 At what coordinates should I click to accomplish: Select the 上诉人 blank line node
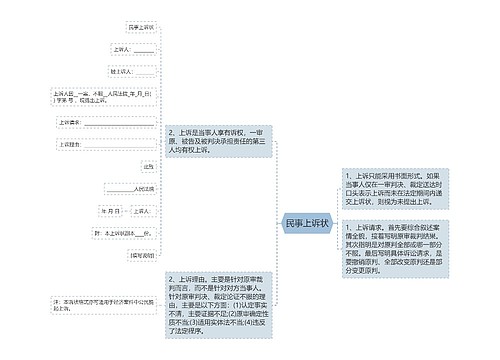[133, 50]
